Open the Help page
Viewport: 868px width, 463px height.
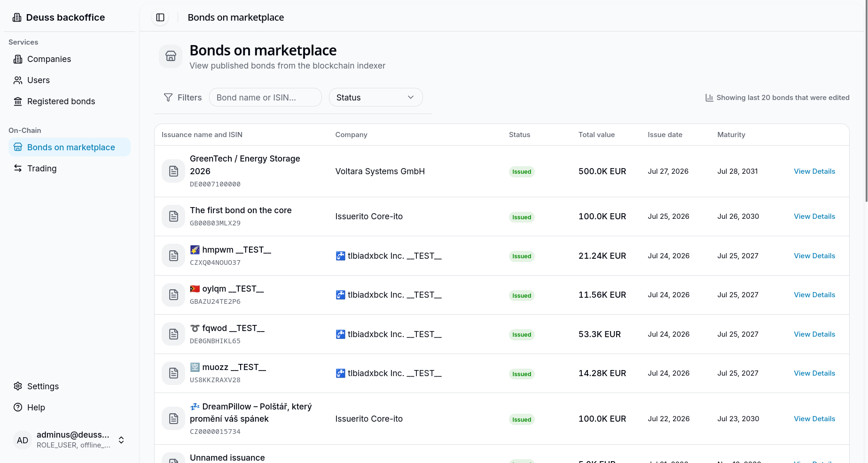pyautogui.click(x=70, y=407)
